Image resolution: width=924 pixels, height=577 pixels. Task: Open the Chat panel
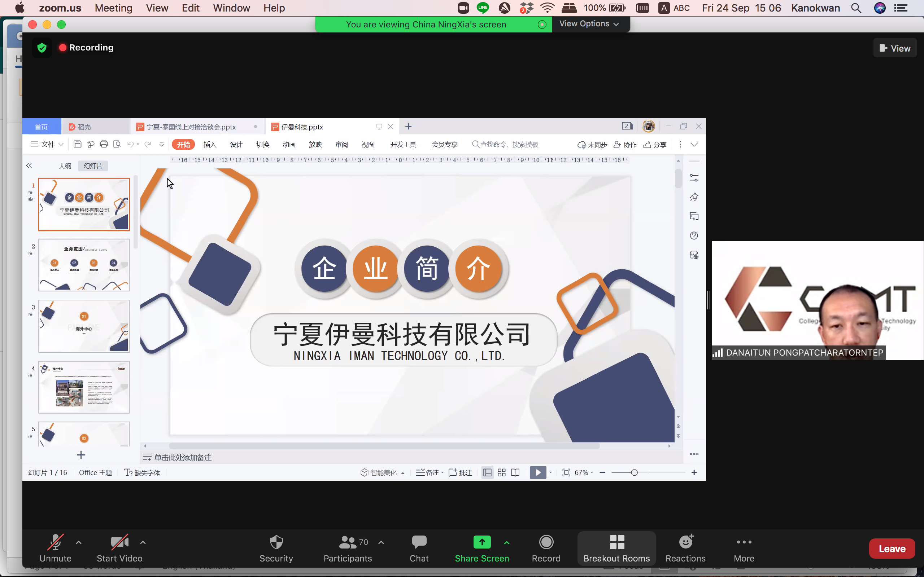click(419, 542)
